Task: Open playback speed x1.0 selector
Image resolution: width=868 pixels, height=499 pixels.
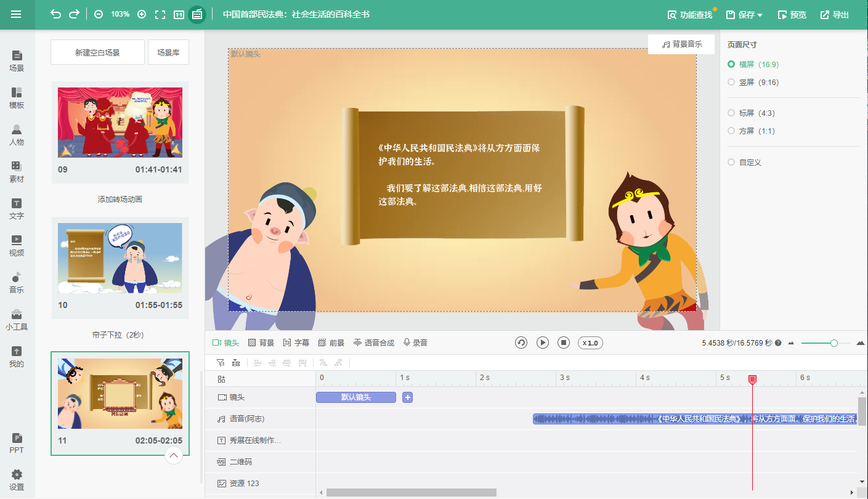Action: pyautogui.click(x=590, y=343)
